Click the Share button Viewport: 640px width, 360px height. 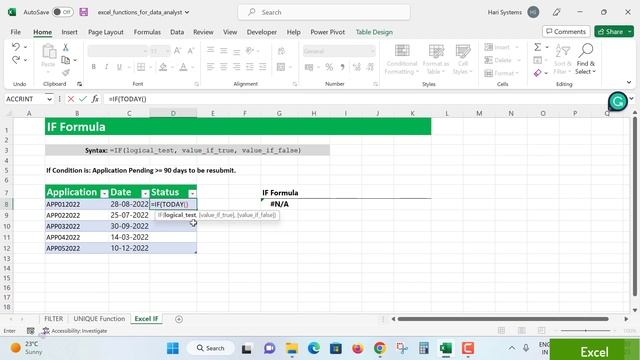(x=614, y=31)
